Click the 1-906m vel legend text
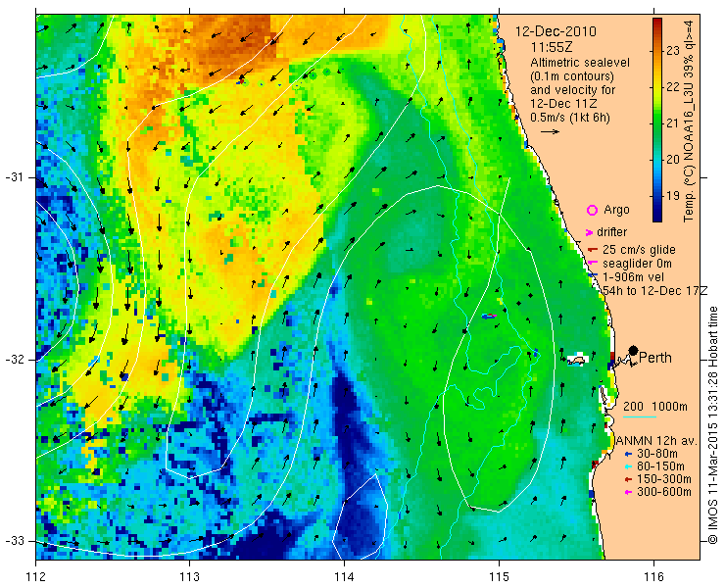 pos(633,277)
